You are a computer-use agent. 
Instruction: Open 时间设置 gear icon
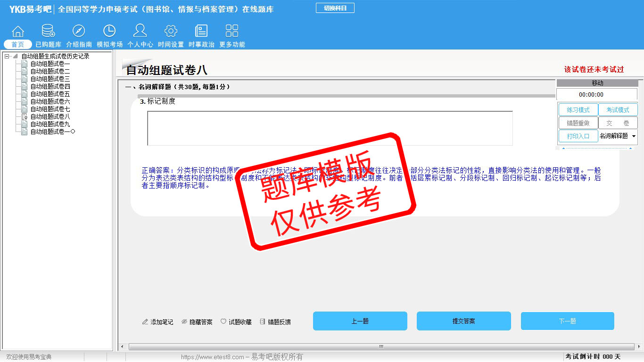pyautogui.click(x=171, y=32)
